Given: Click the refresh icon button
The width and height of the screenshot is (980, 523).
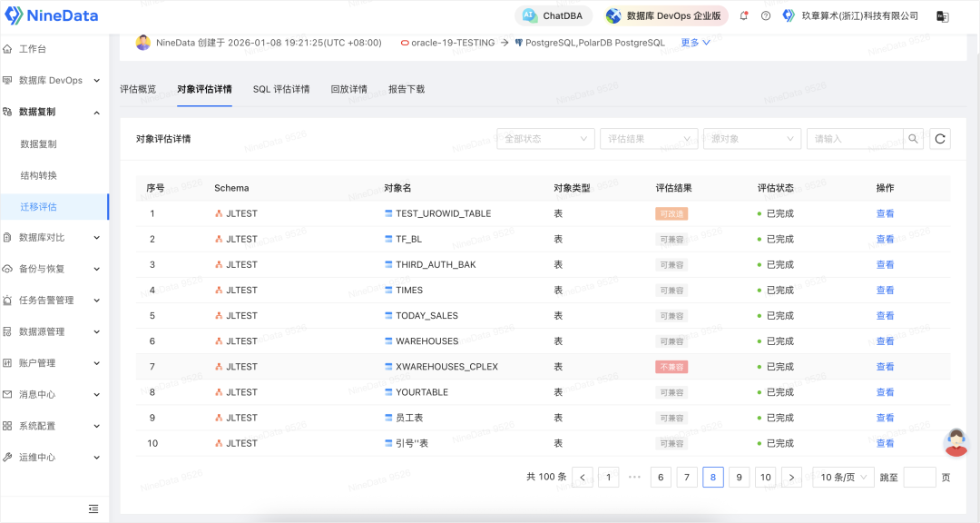Looking at the screenshot, I should tap(940, 139).
